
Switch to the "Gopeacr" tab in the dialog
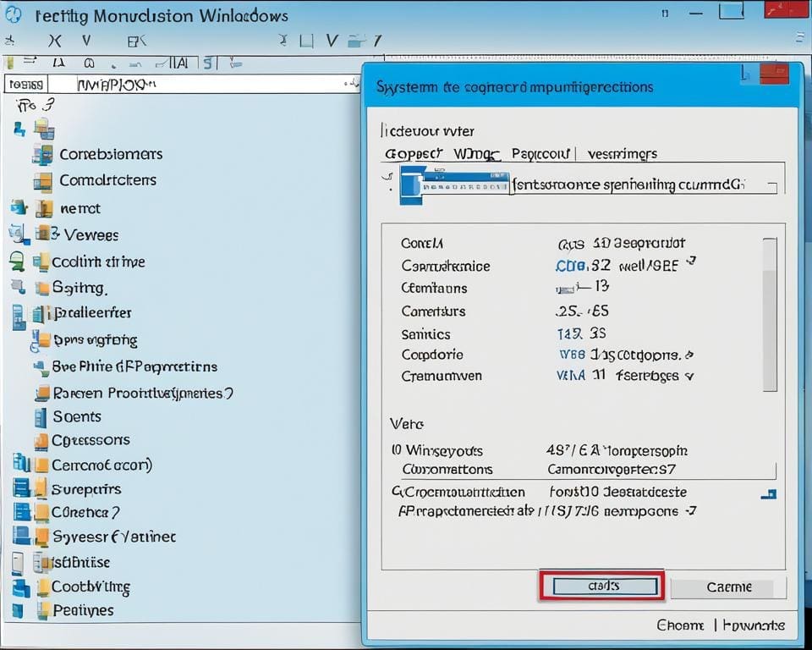(414, 153)
